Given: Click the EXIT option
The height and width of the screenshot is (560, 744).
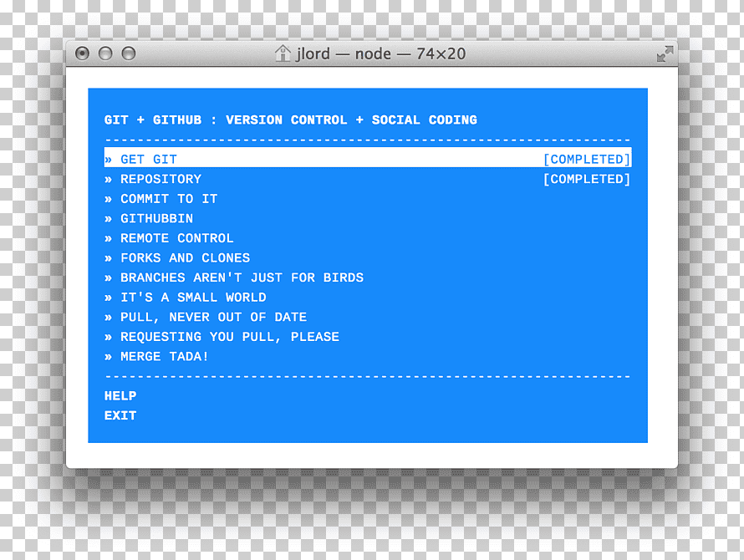Looking at the screenshot, I should tap(120, 415).
